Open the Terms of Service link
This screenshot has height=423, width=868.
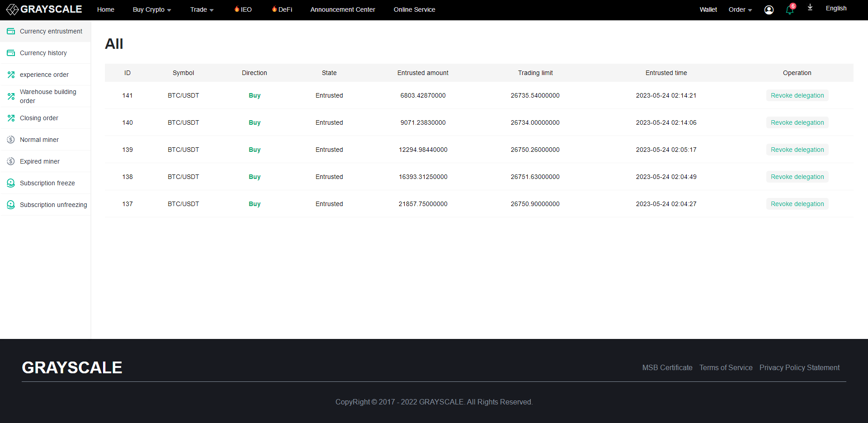(x=726, y=367)
